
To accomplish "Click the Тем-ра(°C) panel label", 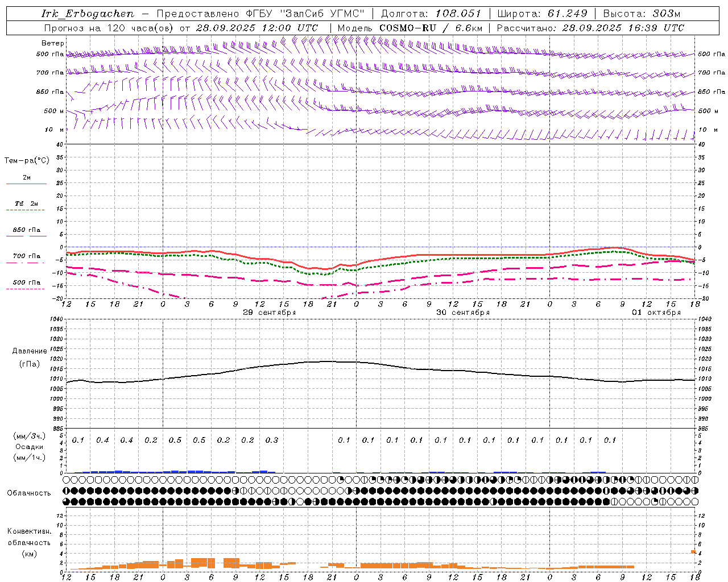I will pyautogui.click(x=27, y=161).
